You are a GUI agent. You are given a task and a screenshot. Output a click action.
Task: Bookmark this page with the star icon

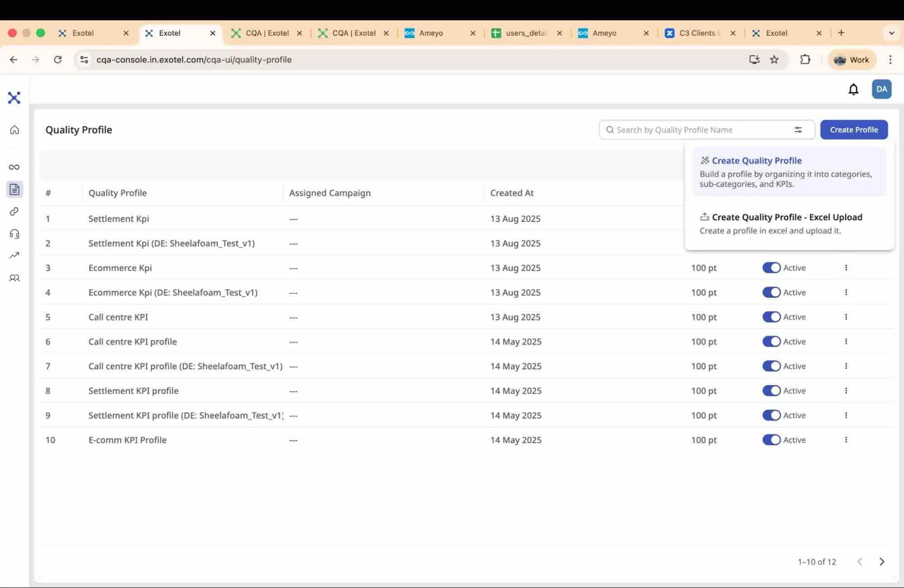tap(774, 60)
